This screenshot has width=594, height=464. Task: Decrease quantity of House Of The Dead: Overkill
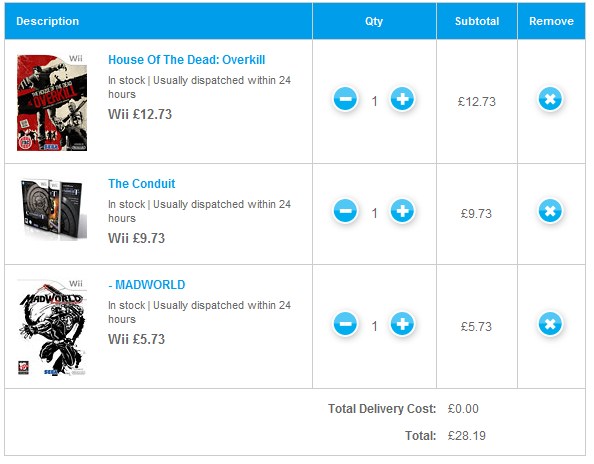pos(345,99)
